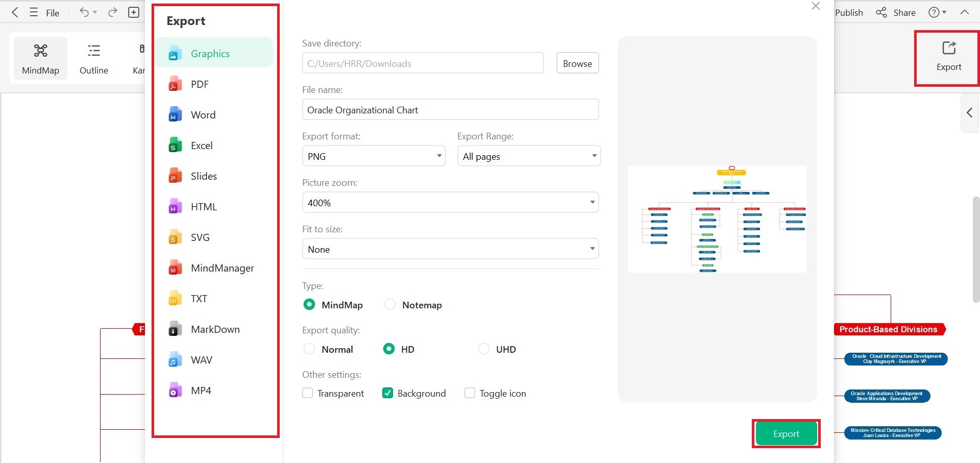This screenshot has height=463, width=980.
Task: Open the Picture zoom 400% dropdown
Action: [450, 203]
